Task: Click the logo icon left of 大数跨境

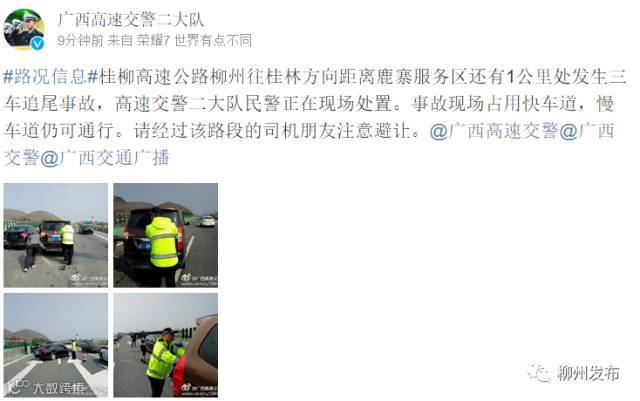Action: pos(19,387)
